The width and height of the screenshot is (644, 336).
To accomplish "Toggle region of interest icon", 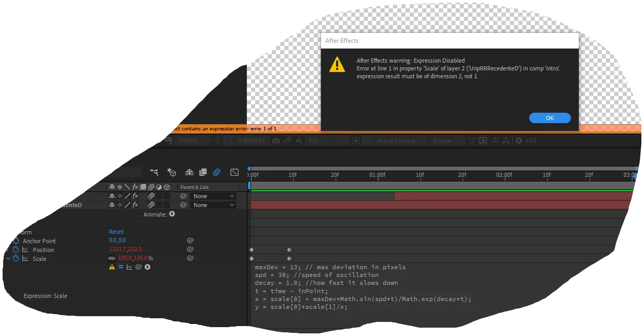I will 356,141.
